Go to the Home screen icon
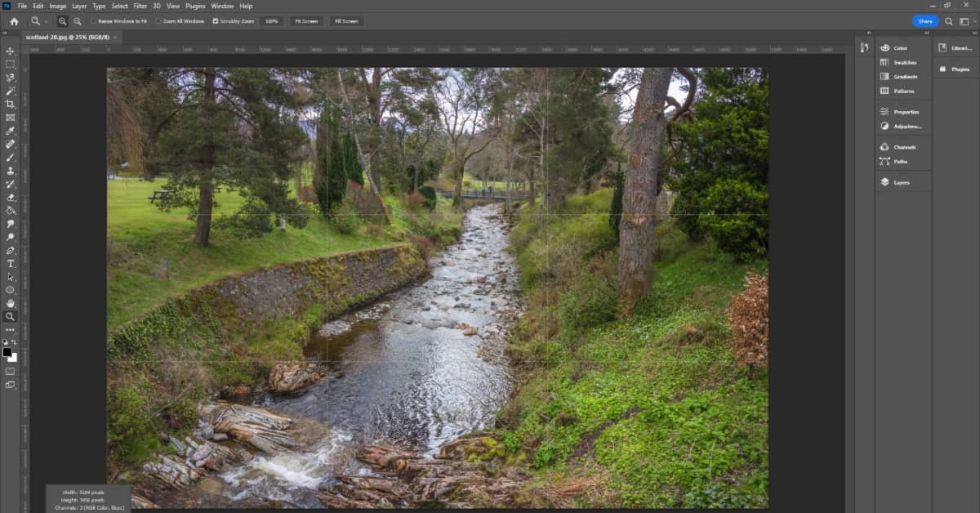The height and width of the screenshot is (513, 980). pos(14,21)
